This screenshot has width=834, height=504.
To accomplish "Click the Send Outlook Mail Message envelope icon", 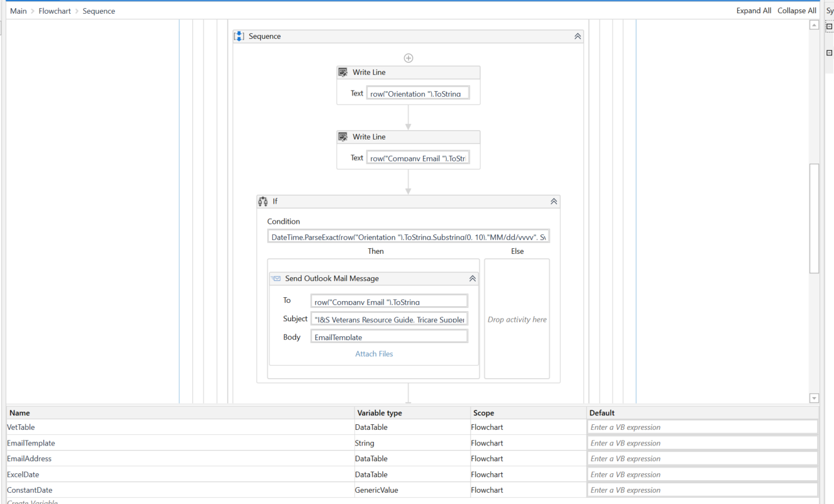I will [275, 278].
